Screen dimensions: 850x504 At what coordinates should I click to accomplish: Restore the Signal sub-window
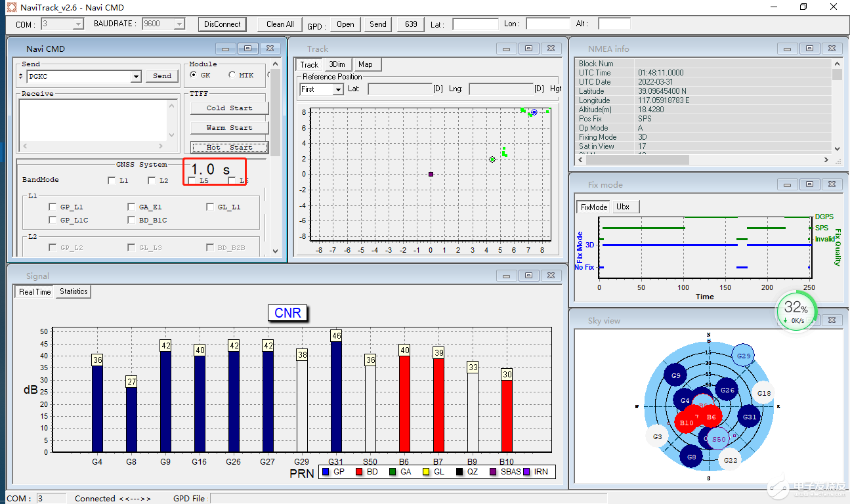pyautogui.click(x=529, y=276)
